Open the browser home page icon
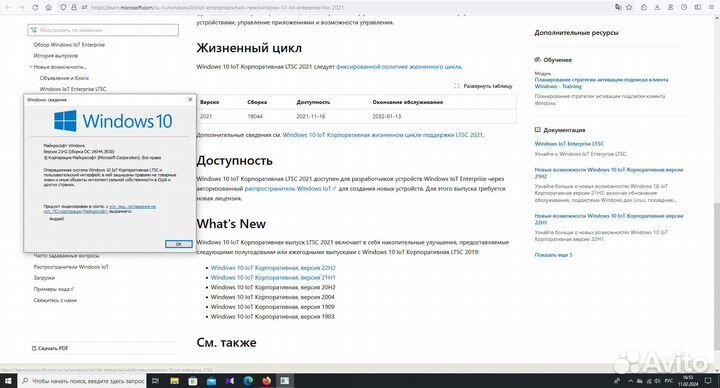Viewport: 720px width, 388px height. [49, 7]
